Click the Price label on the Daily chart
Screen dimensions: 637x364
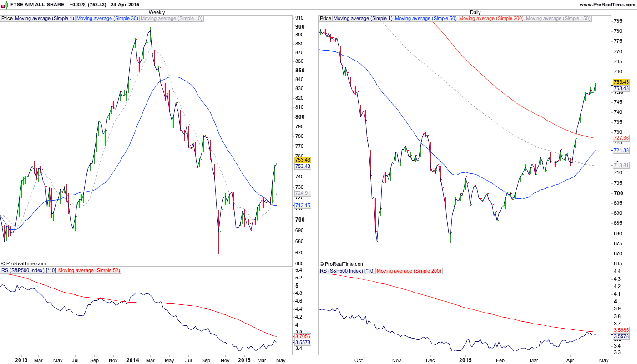pos(325,19)
